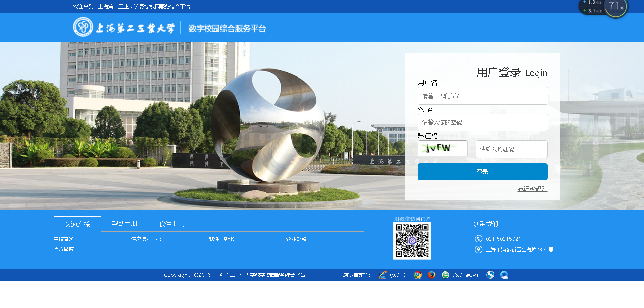Select the 快速连接 quick links tab
Screen dimensions: 644x308
(x=77, y=224)
